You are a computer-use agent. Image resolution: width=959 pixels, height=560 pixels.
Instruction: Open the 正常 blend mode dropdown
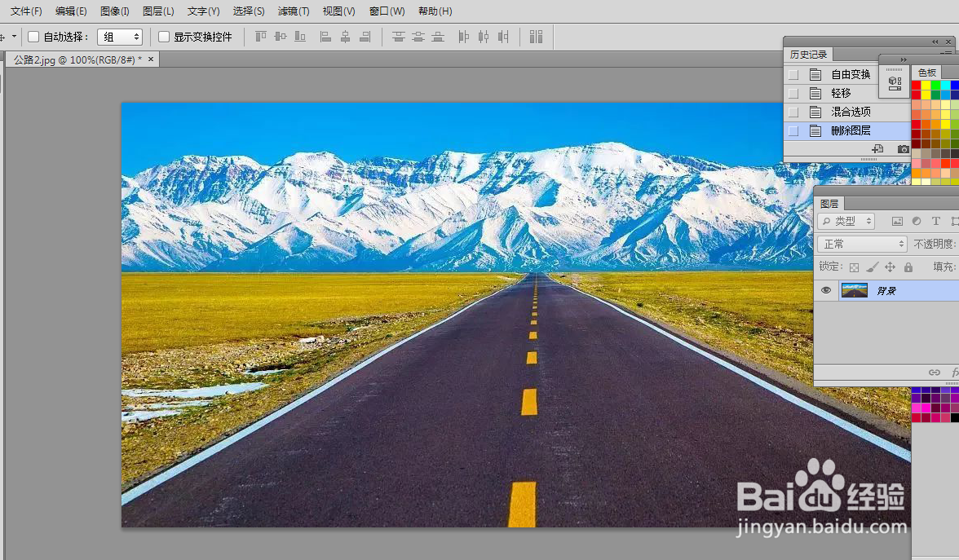(862, 244)
